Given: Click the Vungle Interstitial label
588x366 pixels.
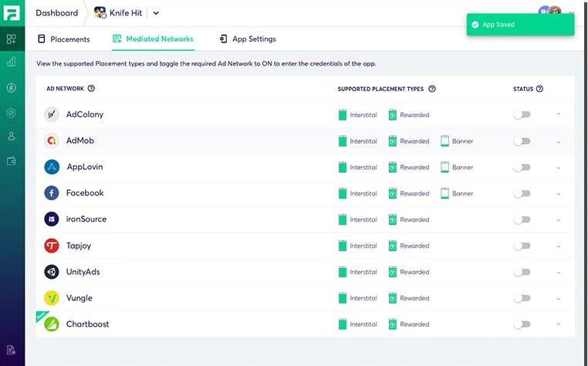Looking at the screenshot, I should click(x=363, y=298).
